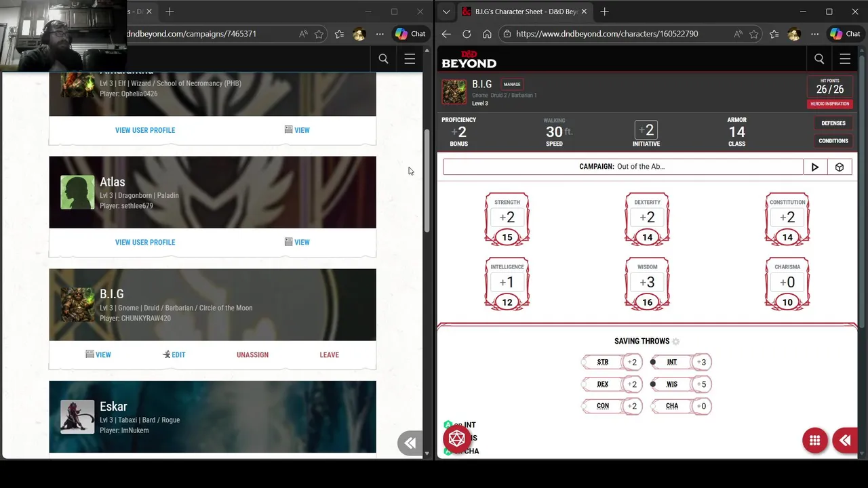
Task: Open Defenses panel
Action: tap(833, 123)
